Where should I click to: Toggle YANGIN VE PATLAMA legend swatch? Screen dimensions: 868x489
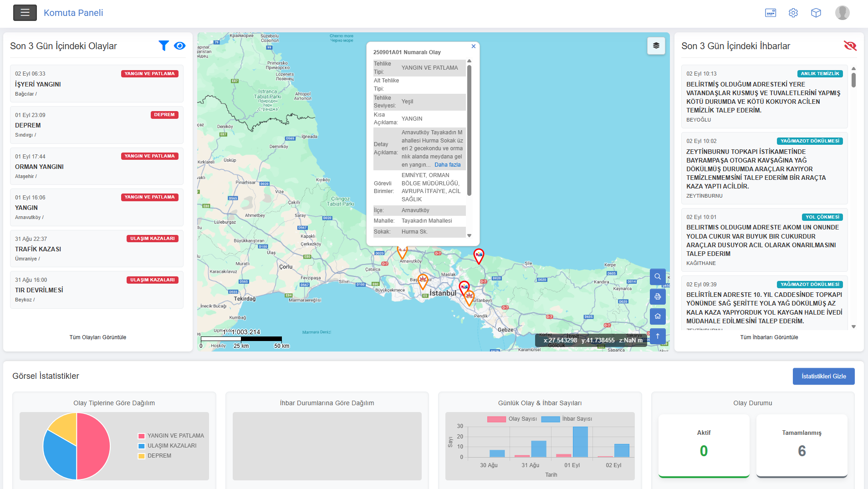coord(142,436)
